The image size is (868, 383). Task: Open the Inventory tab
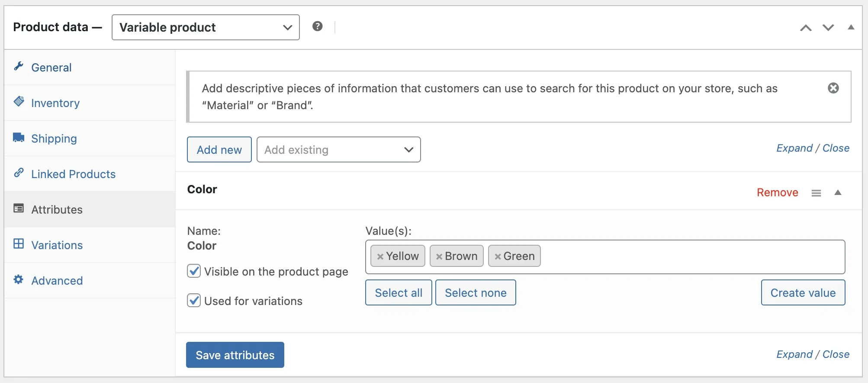pyautogui.click(x=90, y=103)
